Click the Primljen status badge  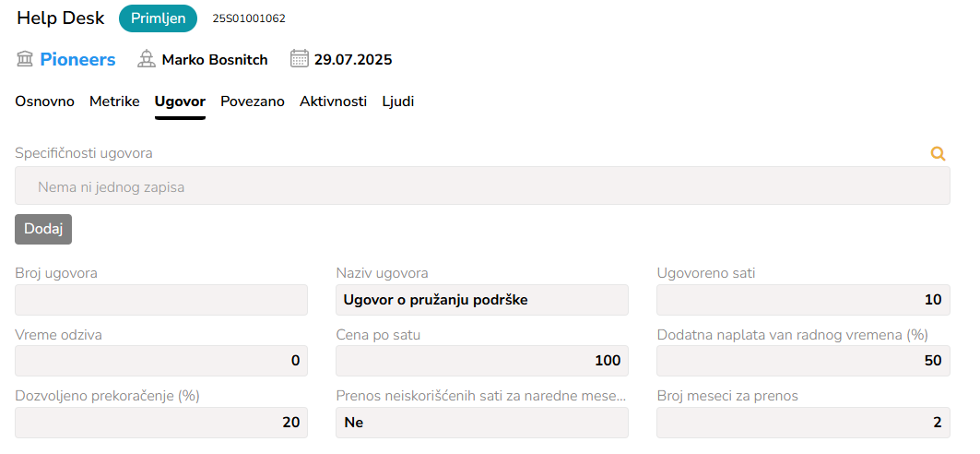point(159,18)
